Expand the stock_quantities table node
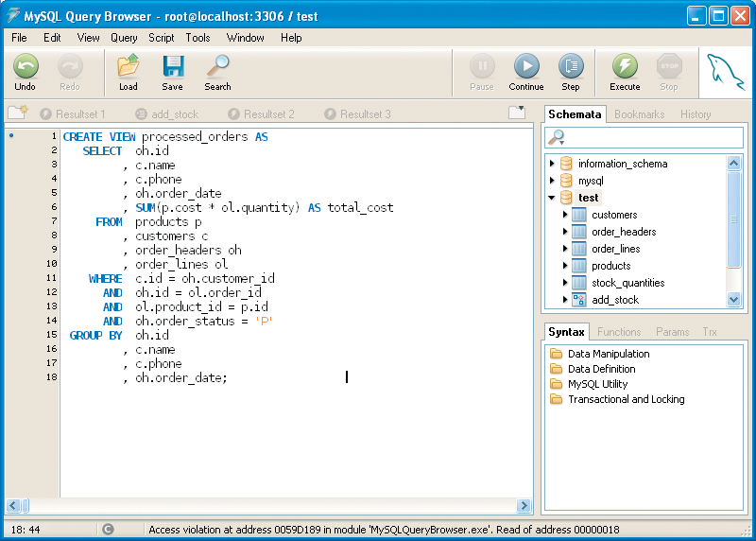This screenshot has height=541, width=756. [565, 283]
